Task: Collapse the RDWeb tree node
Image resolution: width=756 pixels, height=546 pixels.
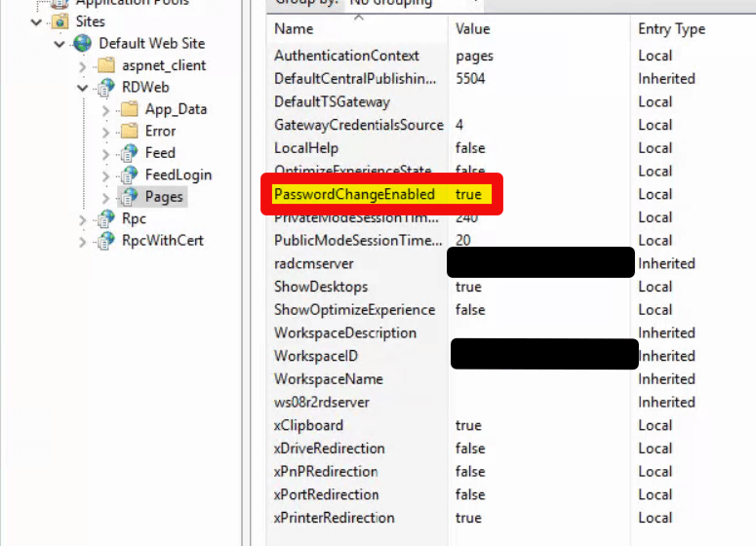Action: 83,89
